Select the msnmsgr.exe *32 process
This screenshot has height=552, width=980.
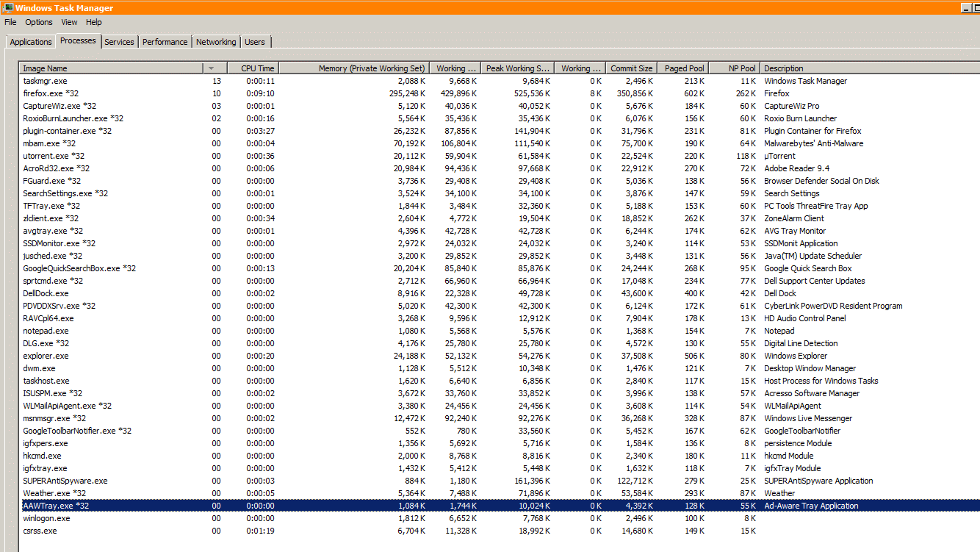point(500,418)
